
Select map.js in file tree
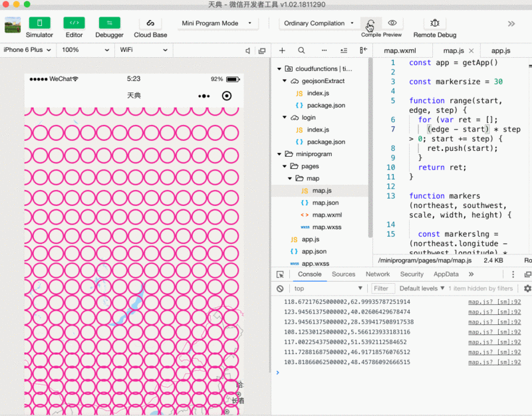coord(319,191)
